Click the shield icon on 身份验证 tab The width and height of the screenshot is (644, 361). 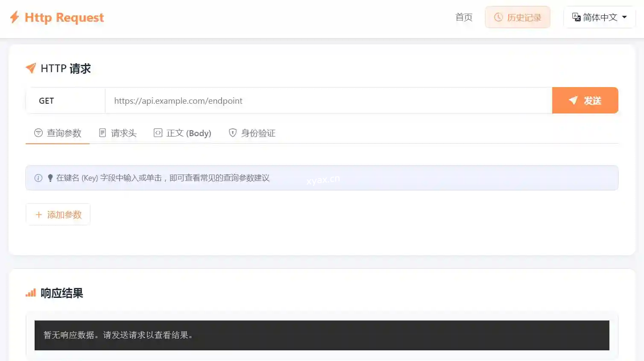[x=233, y=133]
